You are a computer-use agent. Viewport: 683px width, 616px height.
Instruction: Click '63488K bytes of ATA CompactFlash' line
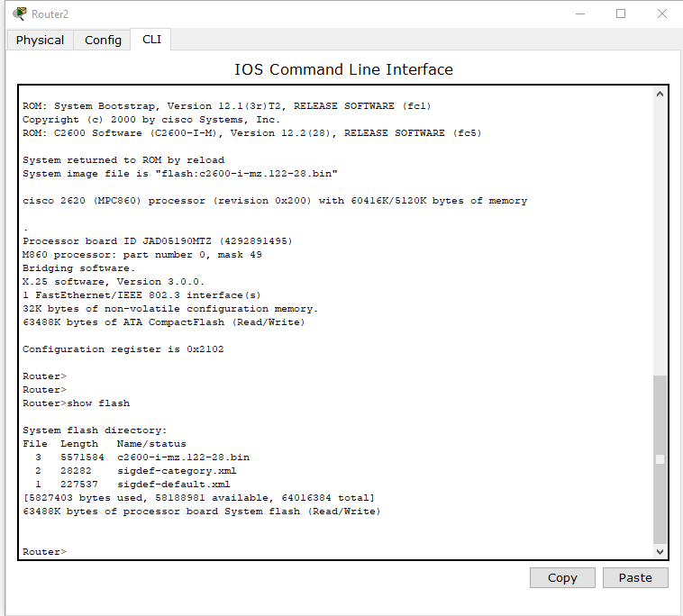click(164, 322)
